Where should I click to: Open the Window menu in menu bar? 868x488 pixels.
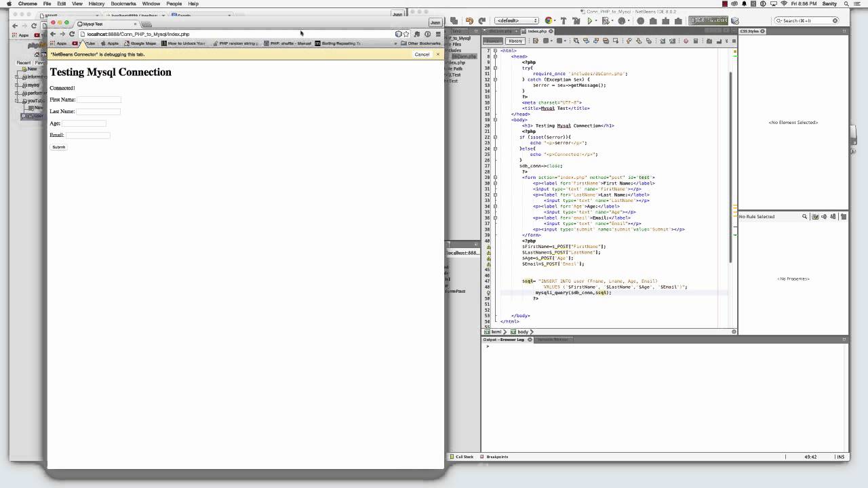(x=151, y=3)
